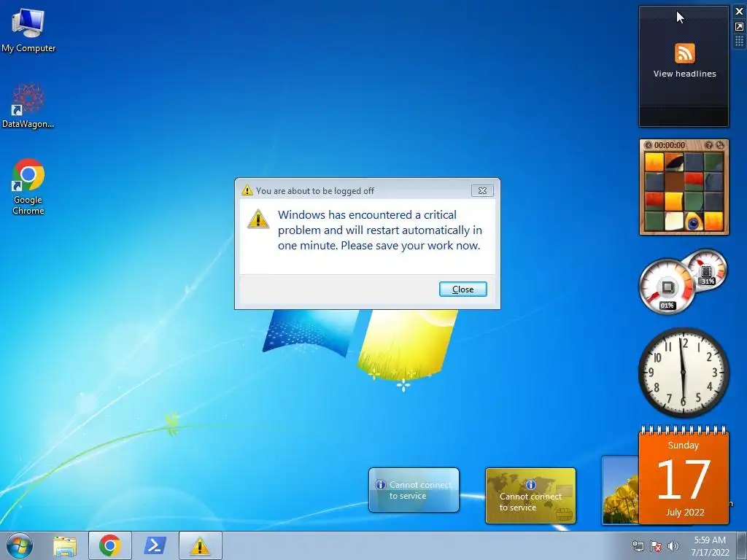Select the My Computer desktop icon
This screenshot has height=560, width=747.
28,30
